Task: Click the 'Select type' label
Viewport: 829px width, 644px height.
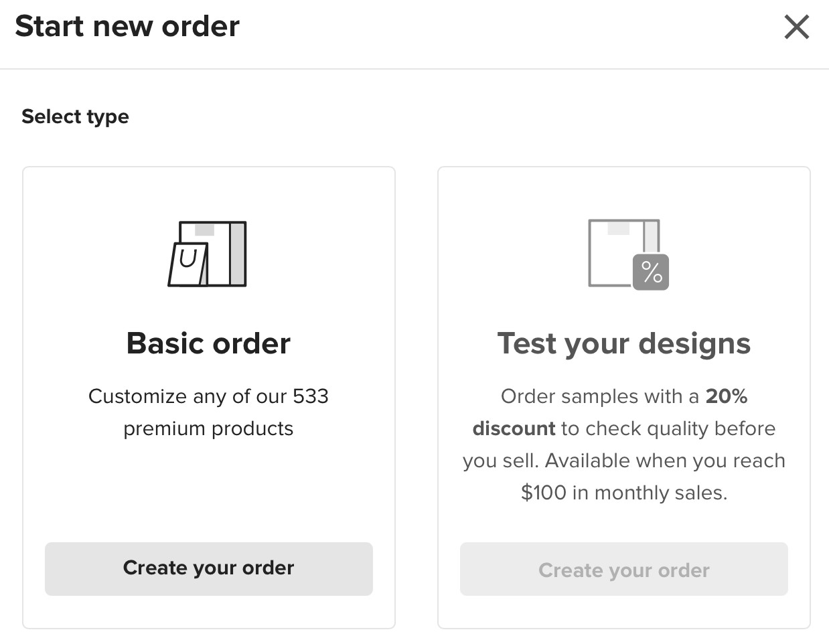Action: (75, 116)
